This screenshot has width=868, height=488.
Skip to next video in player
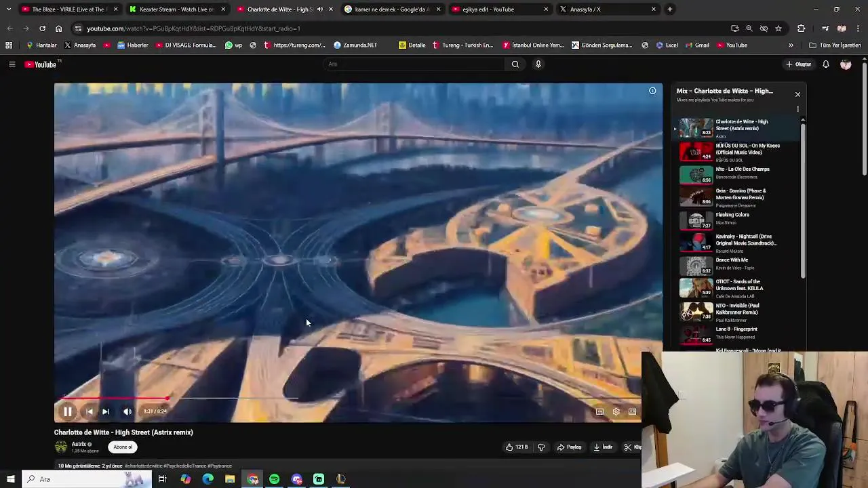pyautogui.click(x=106, y=411)
